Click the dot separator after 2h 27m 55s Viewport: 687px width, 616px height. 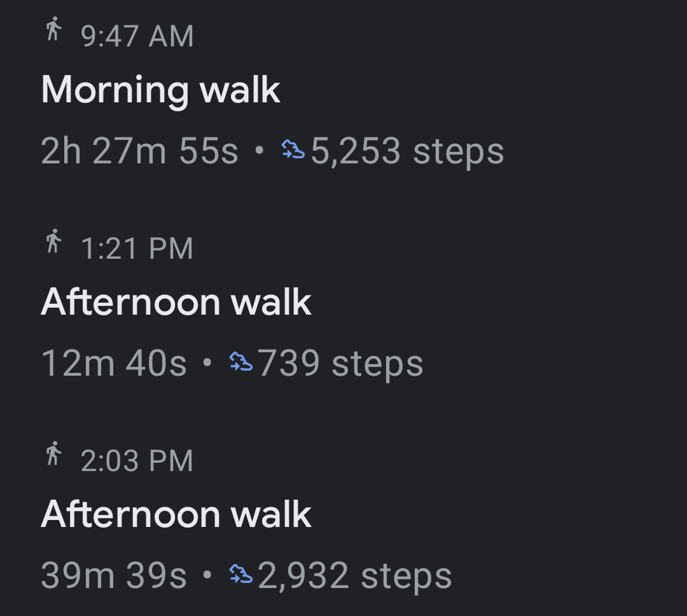pyautogui.click(x=259, y=151)
